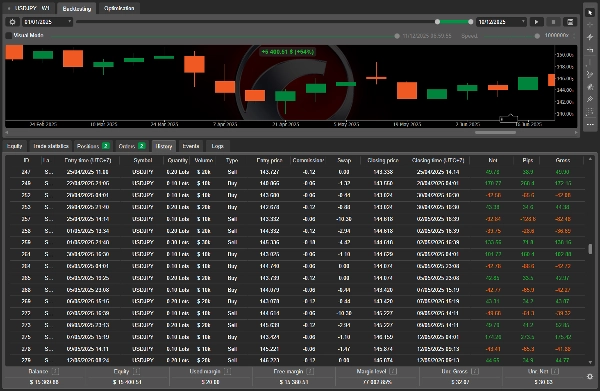Stop the backtest with stop button
This screenshot has width=600, height=391.
(553, 22)
